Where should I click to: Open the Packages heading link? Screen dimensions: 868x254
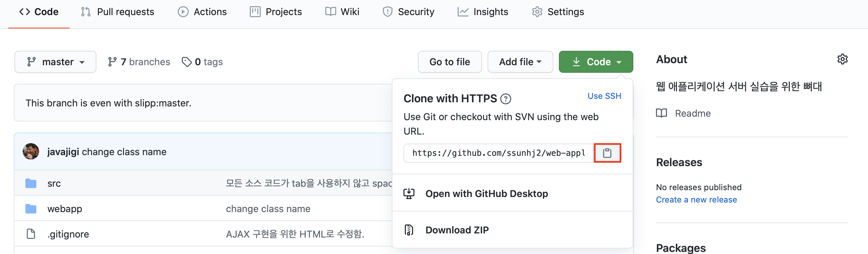click(681, 248)
